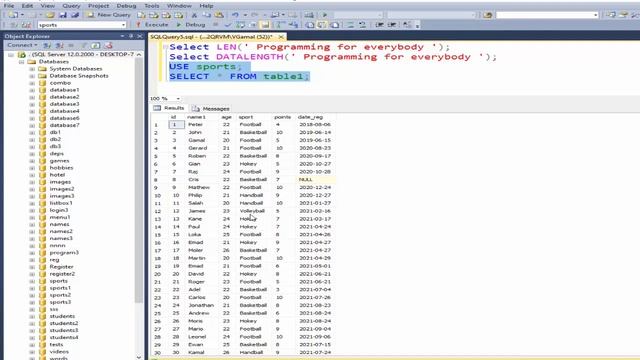Click the Paste icon in toolbar

[219, 15]
